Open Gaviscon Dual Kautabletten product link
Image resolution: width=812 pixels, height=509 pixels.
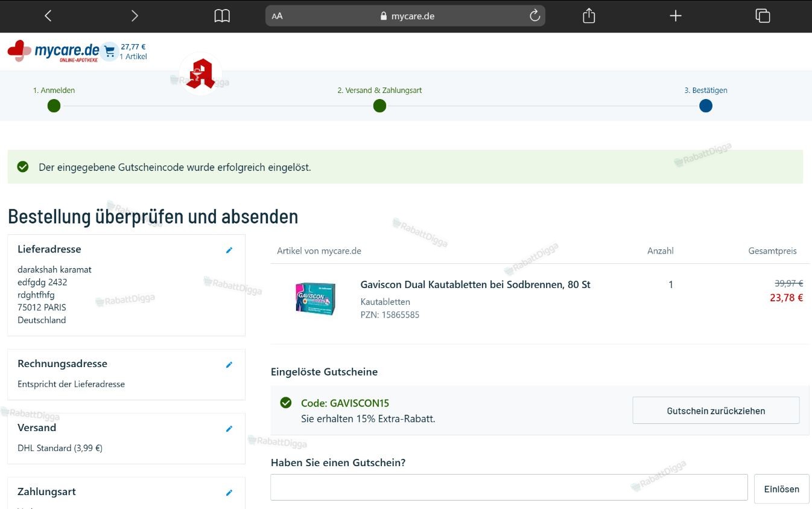[475, 284]
